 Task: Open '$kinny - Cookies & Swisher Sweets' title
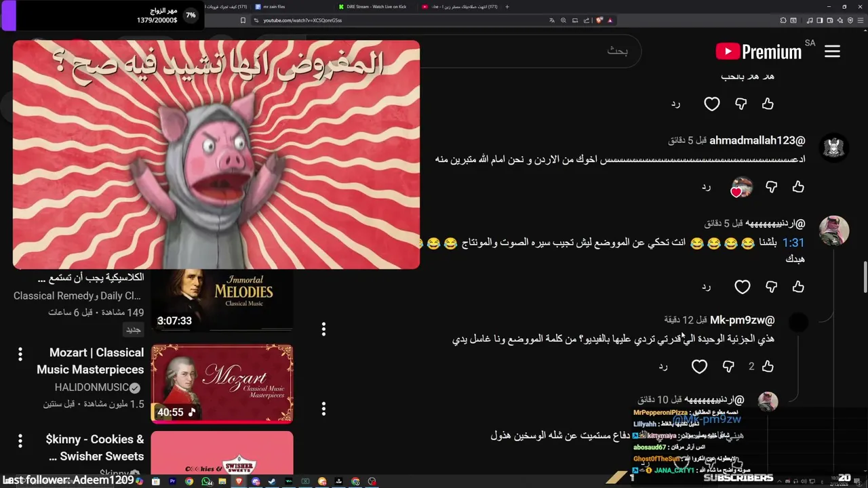coord(95,448)
